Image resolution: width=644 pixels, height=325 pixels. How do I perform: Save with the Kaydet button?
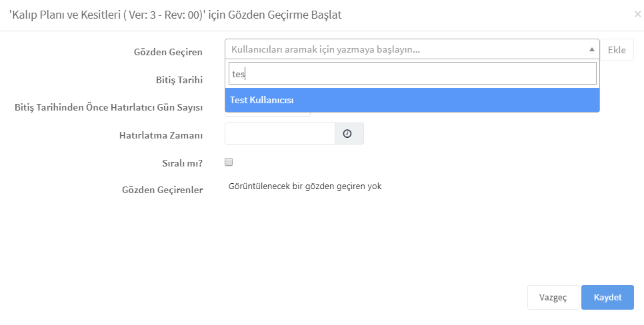pyautogui.click(x=607, y=298)
